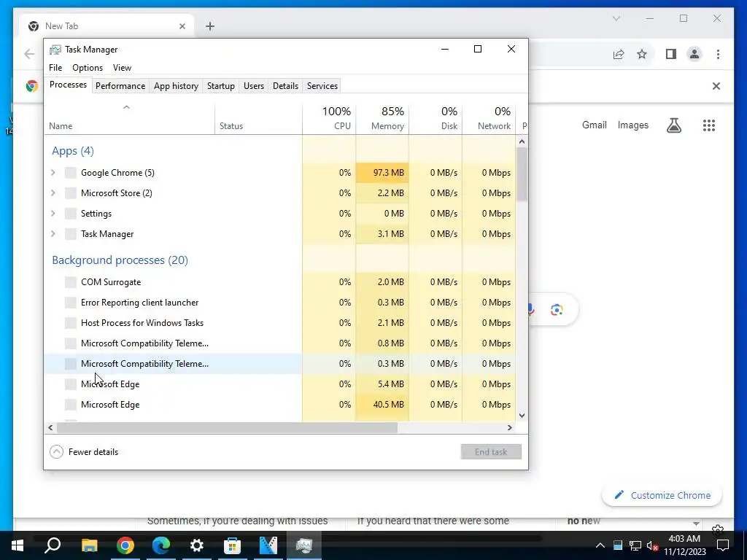Click the muted speaker tray icon
The width and height of the screenshot is (747, 560).
[653, 545]
